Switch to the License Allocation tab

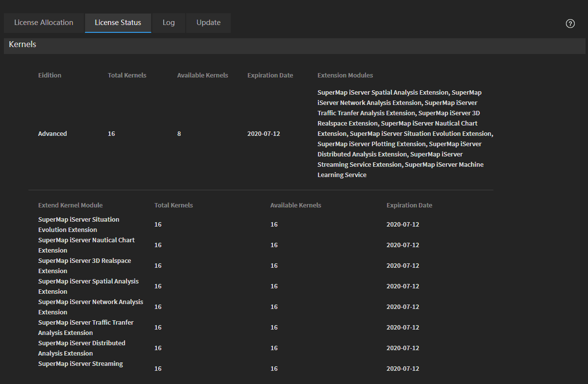44,23
